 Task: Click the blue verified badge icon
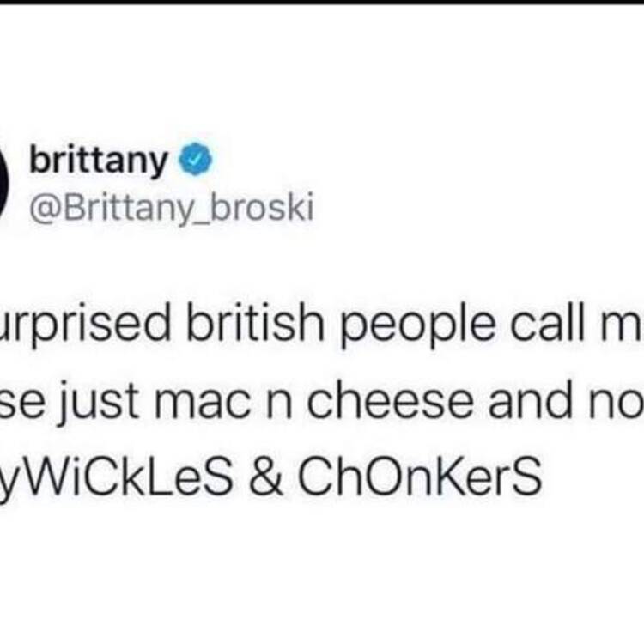pyautogui.click(x=195, y=160)
